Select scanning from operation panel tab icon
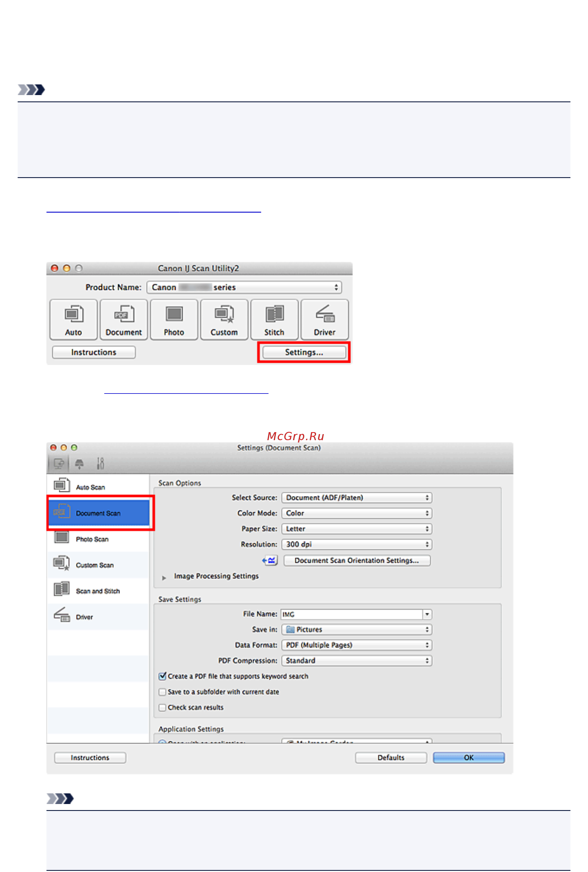The height and width of the screenshot is (872, 588). tap(79, 464)
